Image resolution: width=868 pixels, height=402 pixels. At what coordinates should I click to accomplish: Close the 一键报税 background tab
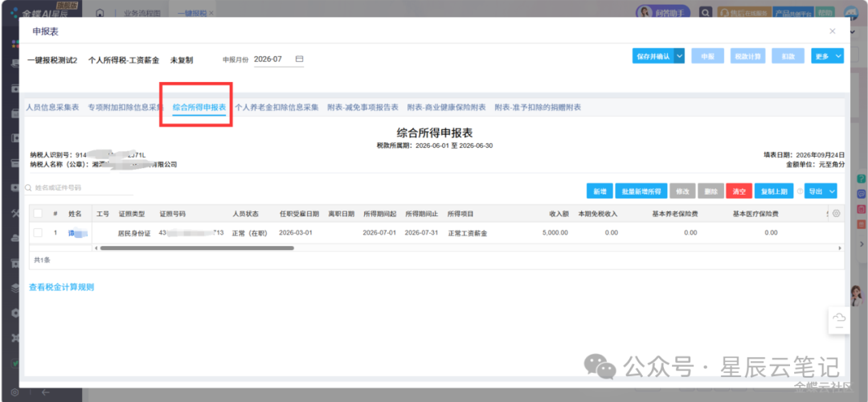211,13
